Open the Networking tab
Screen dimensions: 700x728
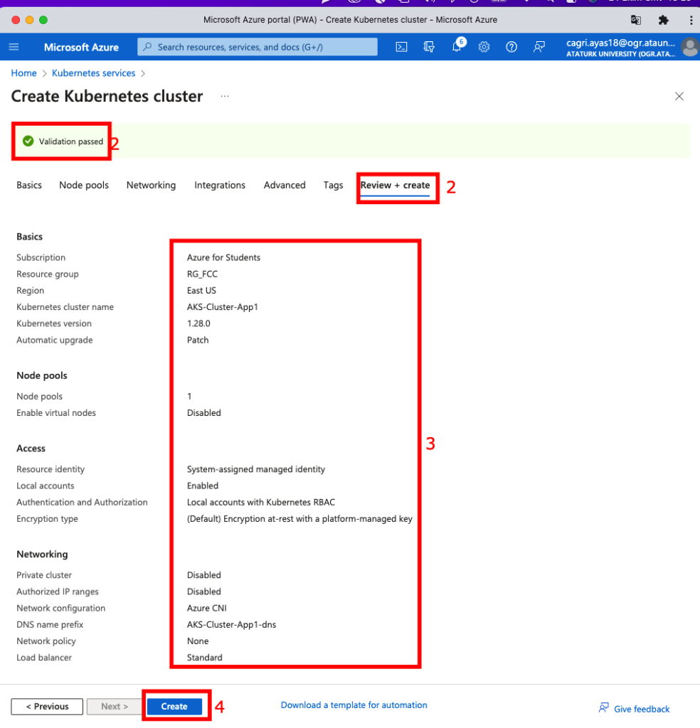coord(151,185)
